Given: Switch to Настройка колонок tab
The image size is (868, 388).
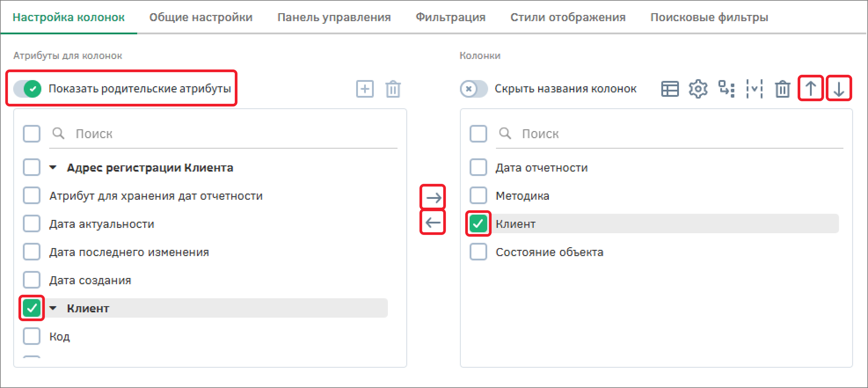Looking at the screenshot, I should point(69,17).
